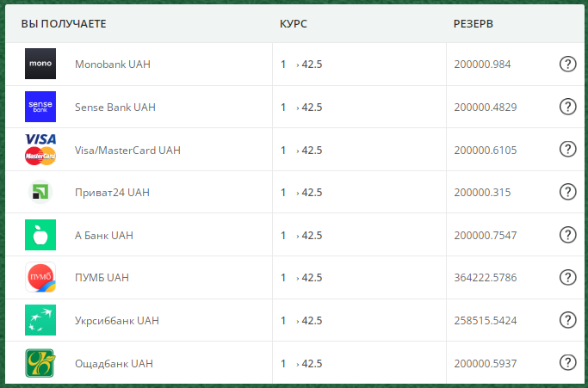
Task: Click the РЕЗЕРВ column header
Action: pos(473,23)
